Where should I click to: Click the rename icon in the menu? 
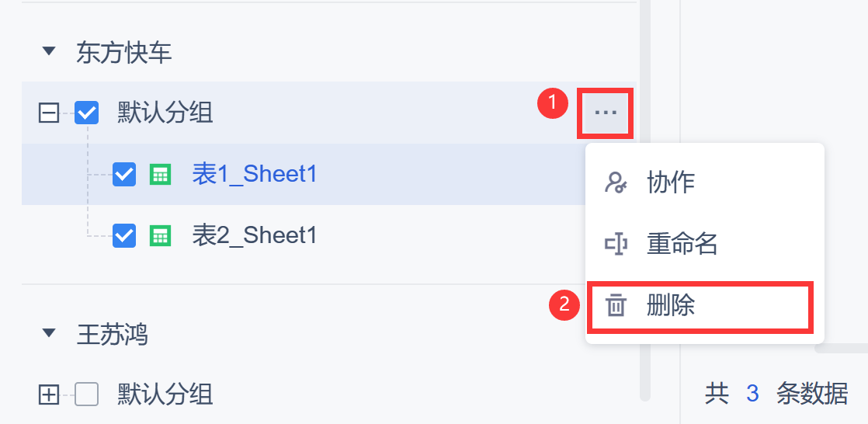click(616, 245)
